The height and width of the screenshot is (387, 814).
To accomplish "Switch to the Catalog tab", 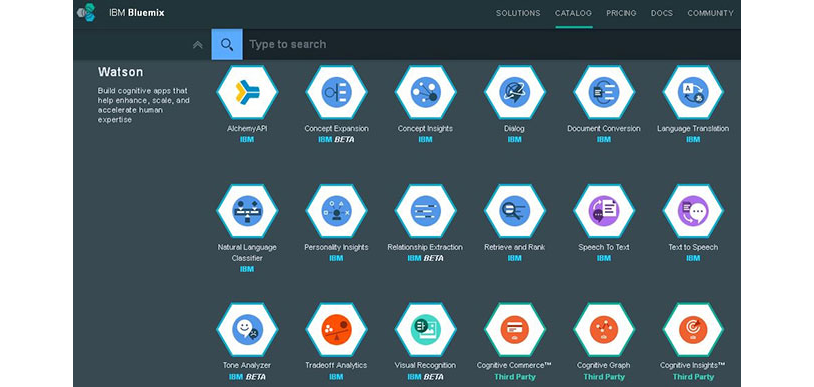I will (x=574, y=13).
